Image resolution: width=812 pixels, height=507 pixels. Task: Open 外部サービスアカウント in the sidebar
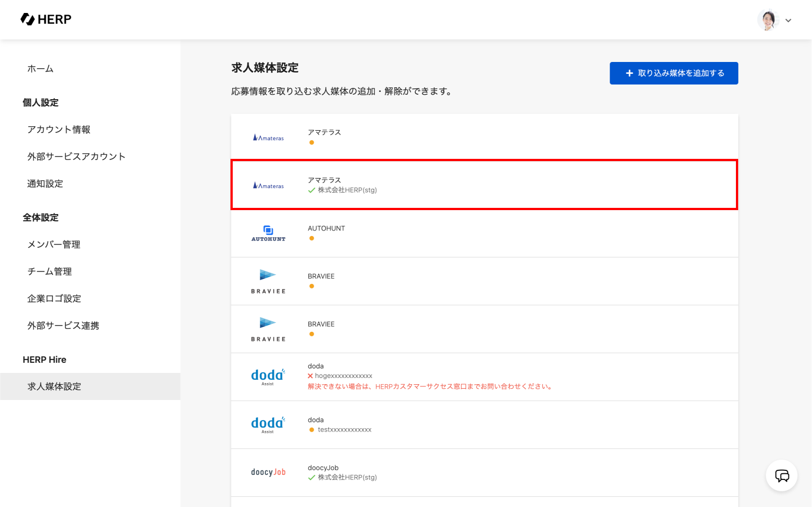(76, 157)
